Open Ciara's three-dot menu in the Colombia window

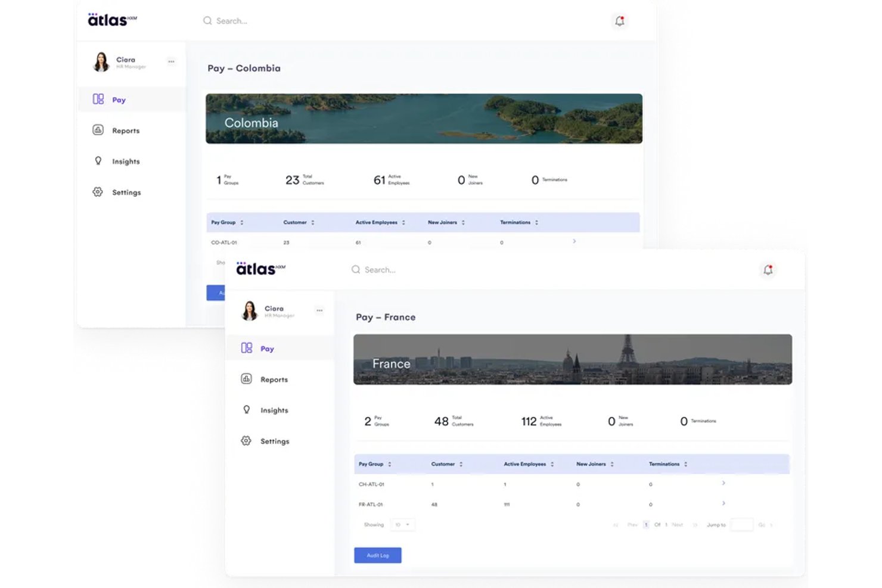click(171, 61)
